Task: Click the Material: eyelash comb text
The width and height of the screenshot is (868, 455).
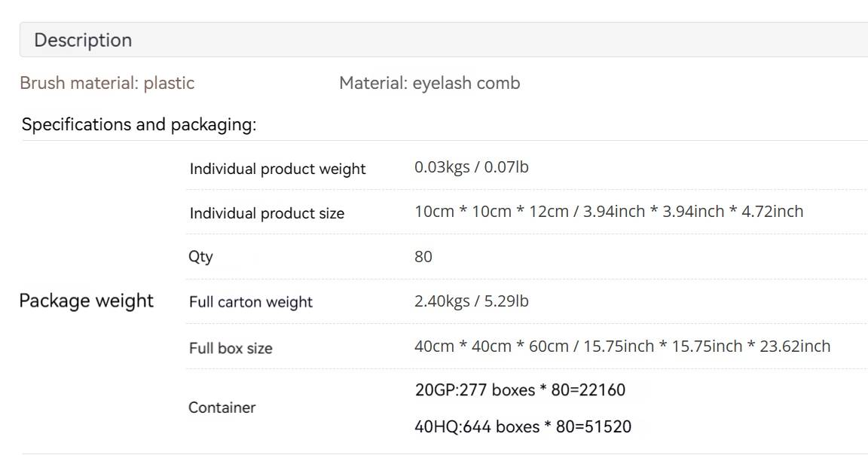Action: (429, 83)
